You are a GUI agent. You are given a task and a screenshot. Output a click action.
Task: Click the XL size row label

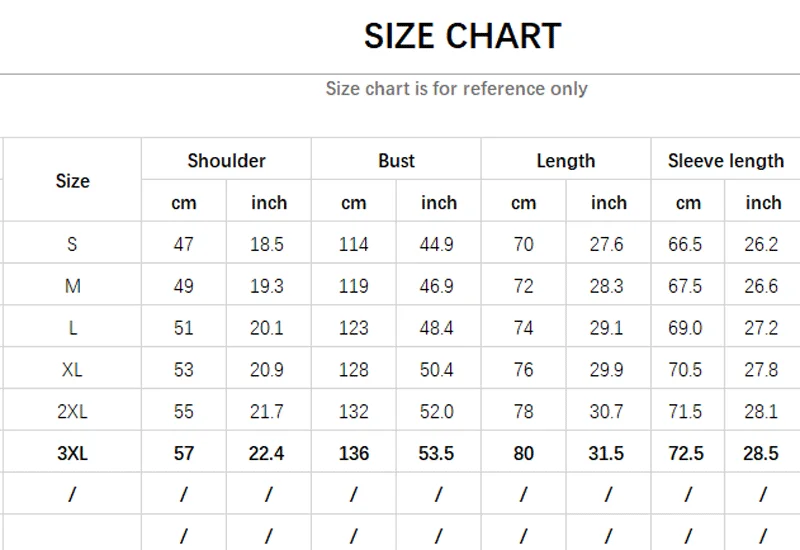(72, 370)
